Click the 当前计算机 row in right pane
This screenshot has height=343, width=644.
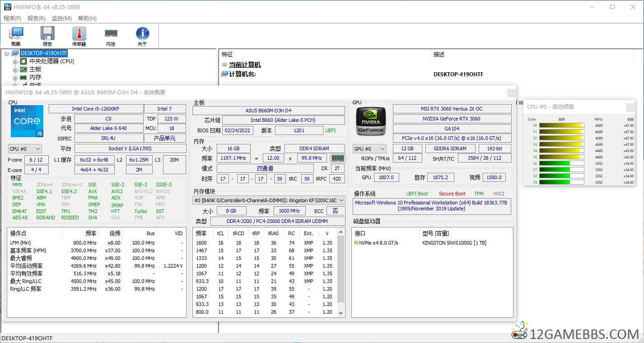pyautogui.click(x=244, y=65)
